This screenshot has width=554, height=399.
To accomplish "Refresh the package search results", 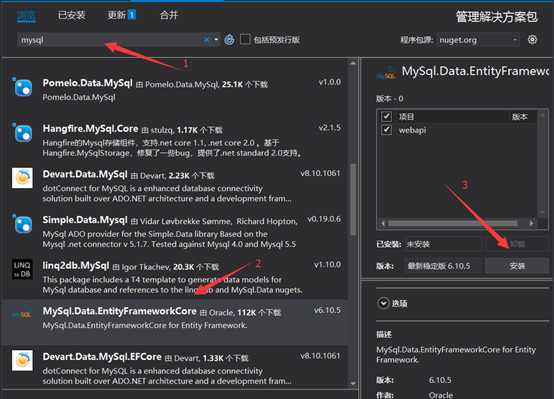I will [x=229, y=40].
